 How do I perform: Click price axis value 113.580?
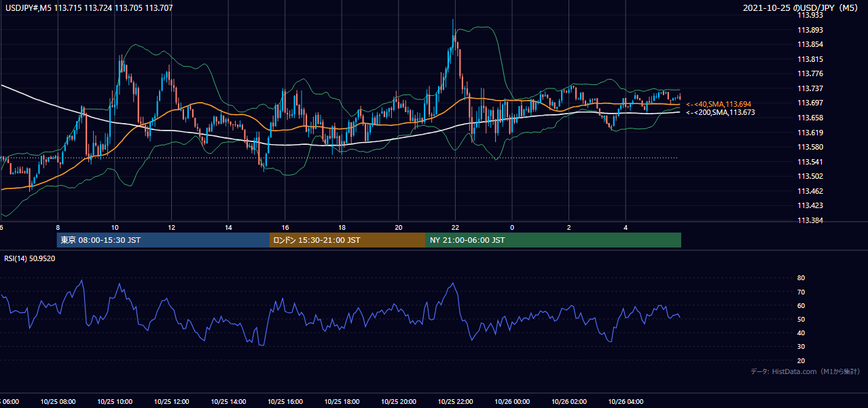pyautogui.click(x=810, y=147)
